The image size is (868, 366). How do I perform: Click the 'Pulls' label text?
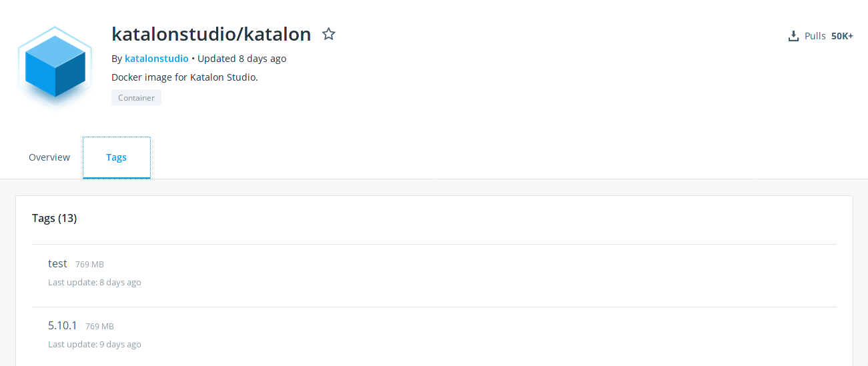pyautogui.click(x=815, y=36)
